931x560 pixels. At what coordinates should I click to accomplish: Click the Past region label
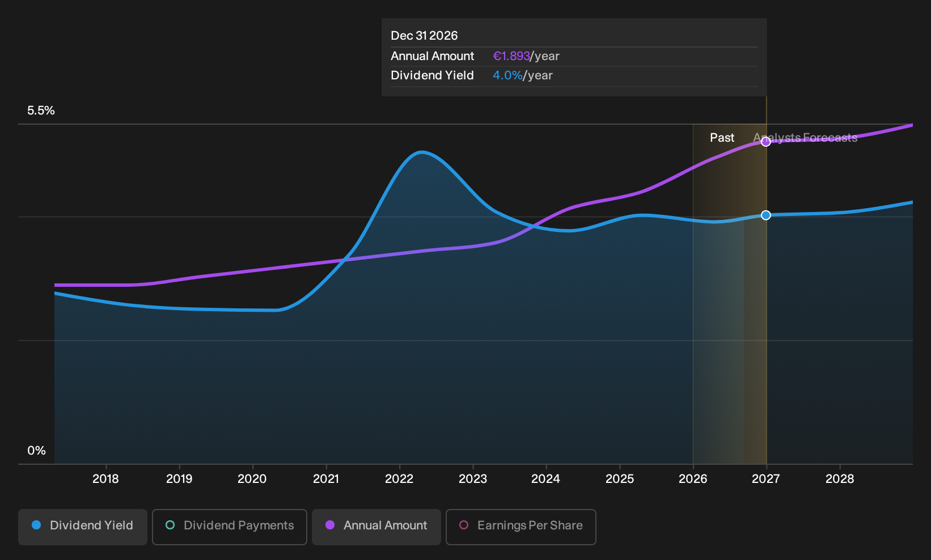pos(722,138)
